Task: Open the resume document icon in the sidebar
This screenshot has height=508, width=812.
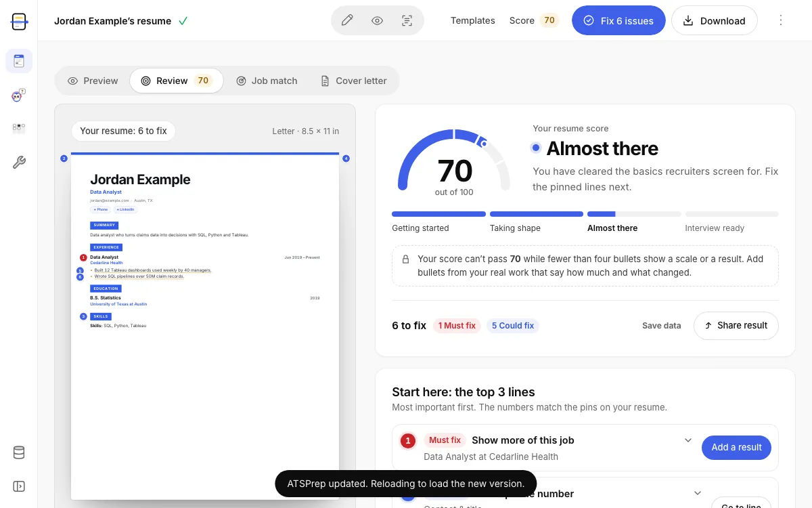Action: point(19,61)
